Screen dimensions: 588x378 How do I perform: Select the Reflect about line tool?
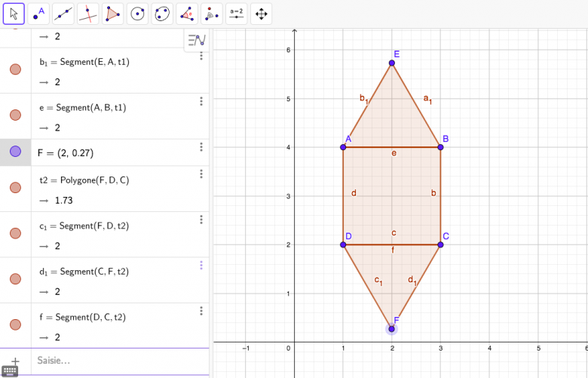tap(212, 13)
